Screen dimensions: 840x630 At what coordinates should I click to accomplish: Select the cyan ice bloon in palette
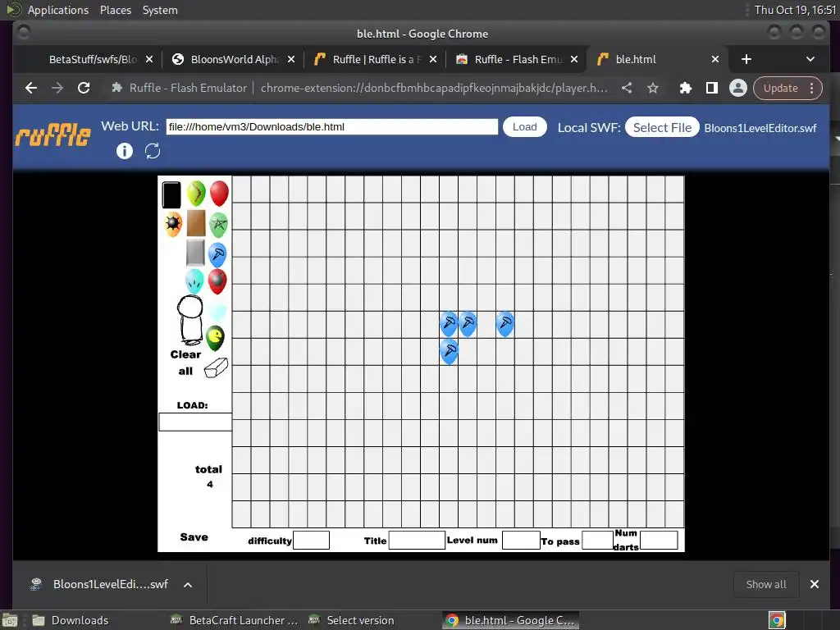click(194, 281)
